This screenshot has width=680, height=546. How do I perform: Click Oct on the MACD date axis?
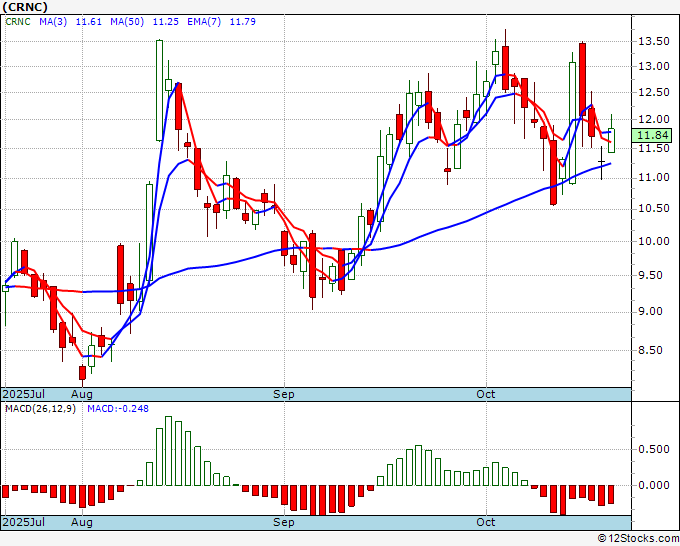(486, 522)
